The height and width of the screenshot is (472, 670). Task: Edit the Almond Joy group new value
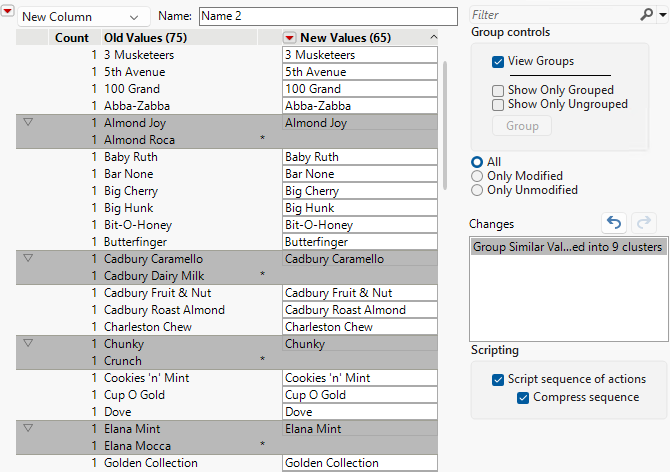tap(360, 123)
